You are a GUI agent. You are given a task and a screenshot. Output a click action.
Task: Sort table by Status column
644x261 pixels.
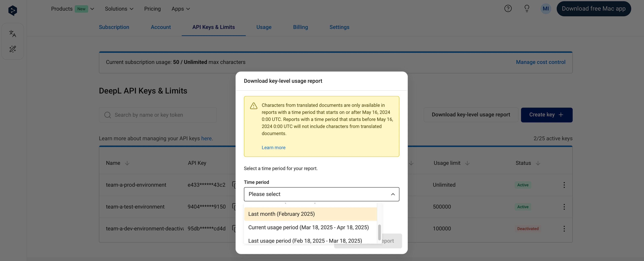point(538,163)
